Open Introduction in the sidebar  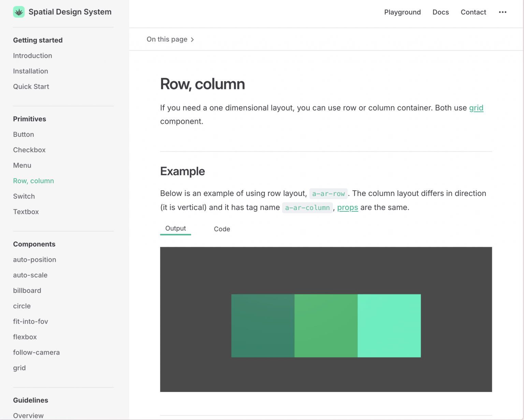[32, 56]
